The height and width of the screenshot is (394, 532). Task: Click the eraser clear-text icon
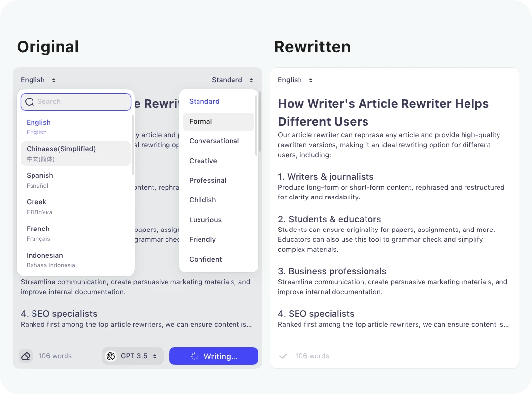click(26, 356)
